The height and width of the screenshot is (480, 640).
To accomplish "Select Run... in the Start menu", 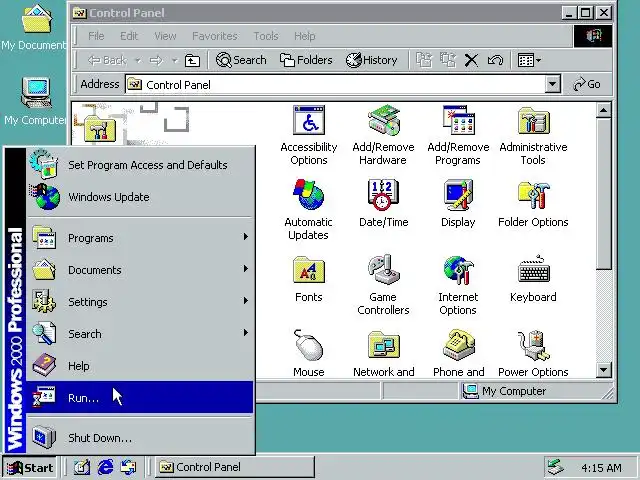I will [x=140, y=397].
